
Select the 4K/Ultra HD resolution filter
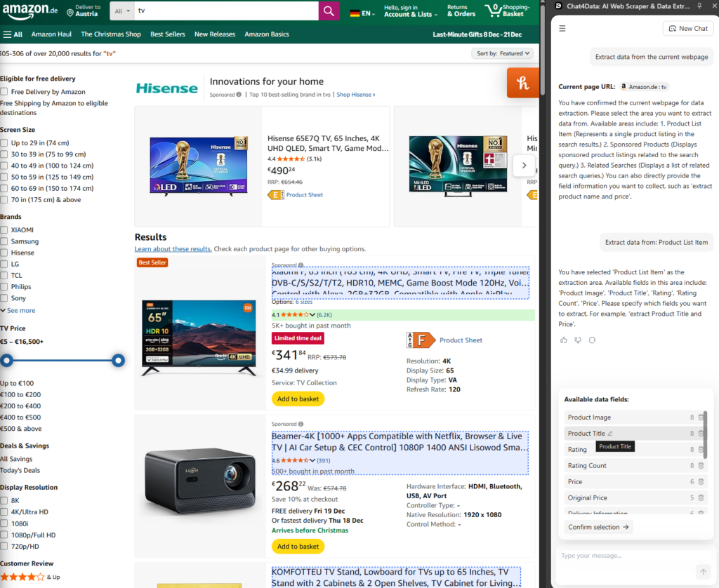6,512
